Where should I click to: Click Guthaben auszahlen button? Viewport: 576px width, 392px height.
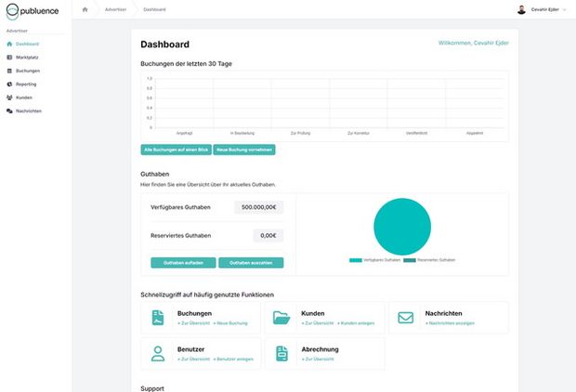coord(250,263)
